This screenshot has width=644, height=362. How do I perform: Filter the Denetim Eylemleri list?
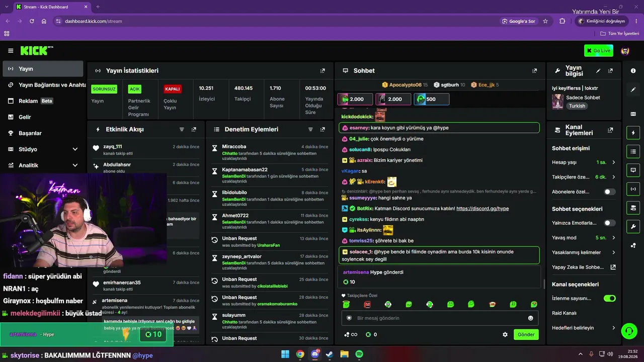coord(310,129)
